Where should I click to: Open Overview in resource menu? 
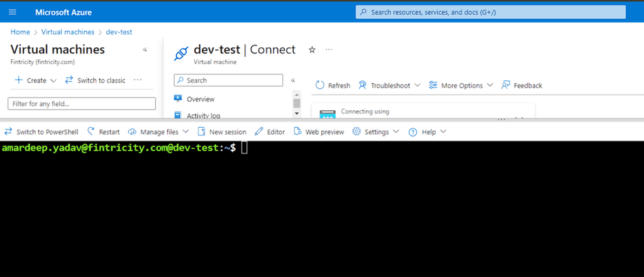(201, 99)
